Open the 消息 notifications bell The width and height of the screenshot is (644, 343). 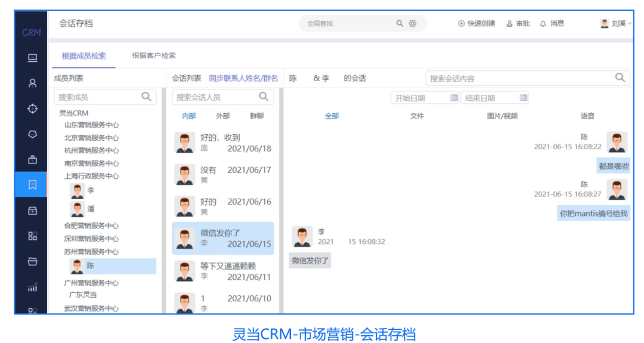(x=552, y=23)
